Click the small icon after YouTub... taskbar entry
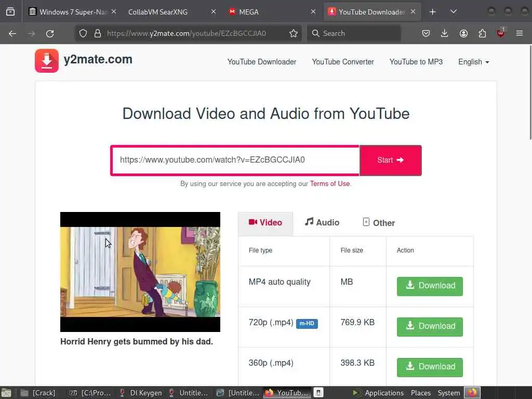532x399 pixels. pos(318,393)
